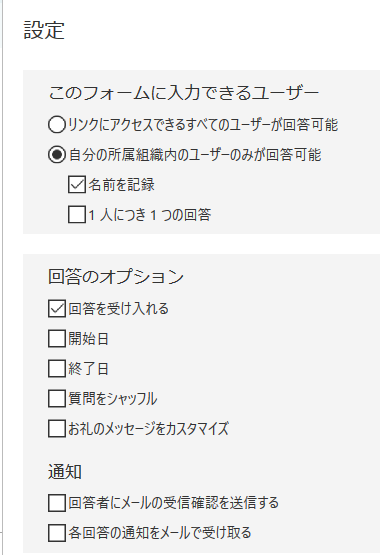Click the '設定' panel title
Screen dimensions: 380x555
point(44,30)
